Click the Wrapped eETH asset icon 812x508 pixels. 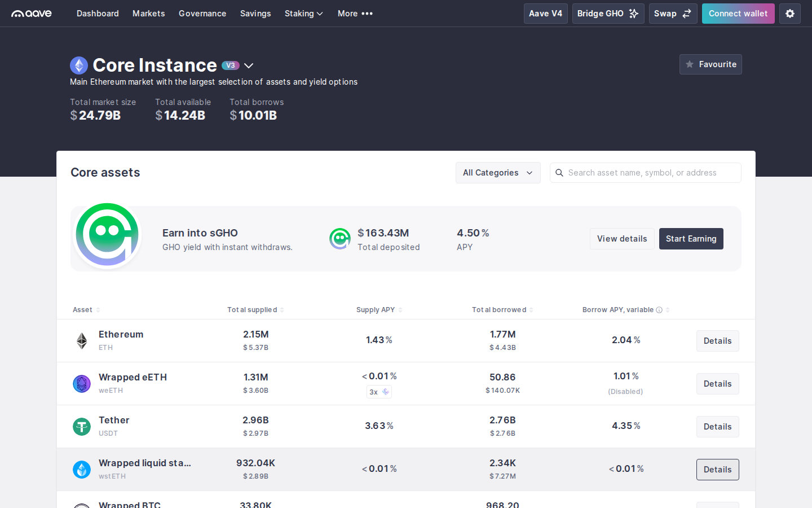click(82, 384)
